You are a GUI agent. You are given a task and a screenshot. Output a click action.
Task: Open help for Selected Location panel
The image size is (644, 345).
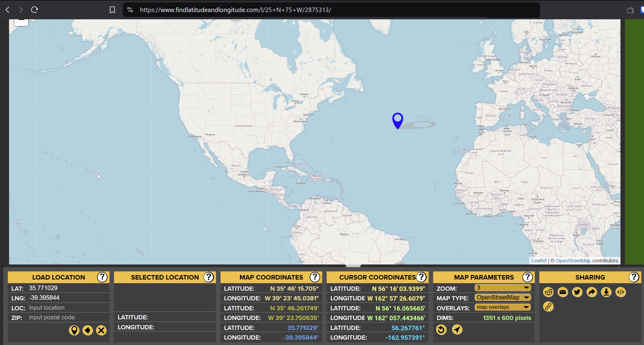[209, 277]
